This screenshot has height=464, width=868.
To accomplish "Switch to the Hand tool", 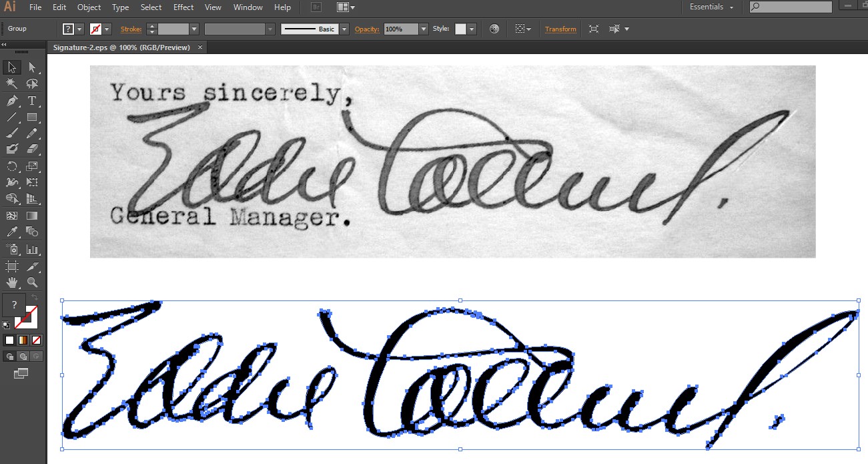I will click(x=11, y=282).
